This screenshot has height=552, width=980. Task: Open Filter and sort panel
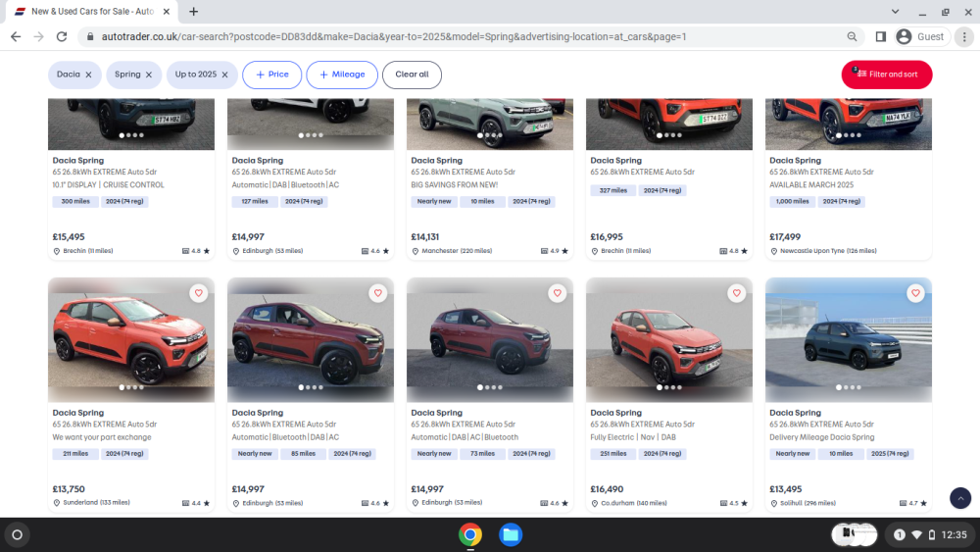[x=886, y=75]
